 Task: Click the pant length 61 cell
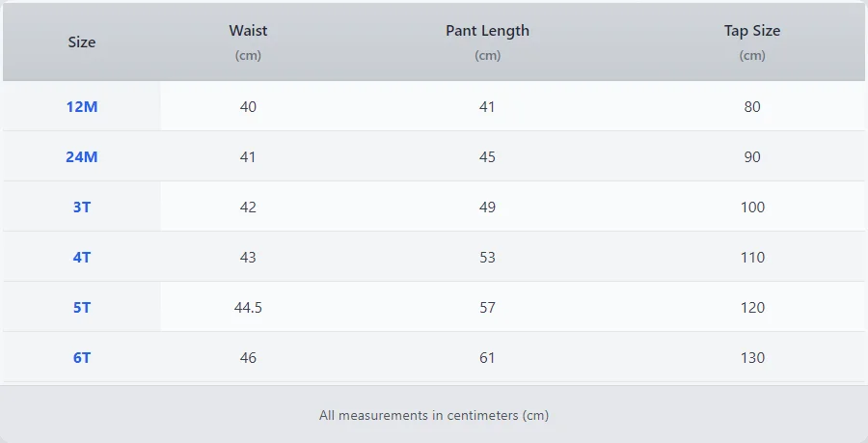point(487,358)
